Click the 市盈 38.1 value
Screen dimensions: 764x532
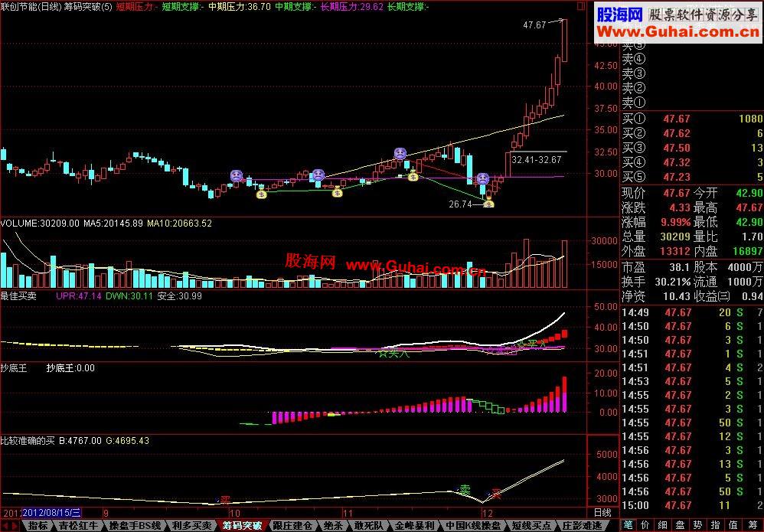679,267
